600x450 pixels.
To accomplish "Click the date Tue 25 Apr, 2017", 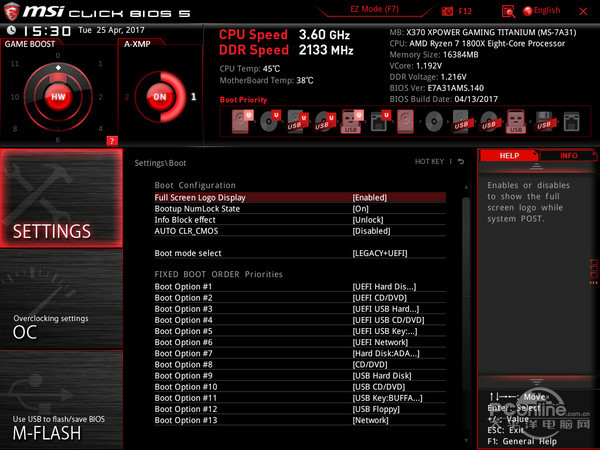I will coord(111,30).
